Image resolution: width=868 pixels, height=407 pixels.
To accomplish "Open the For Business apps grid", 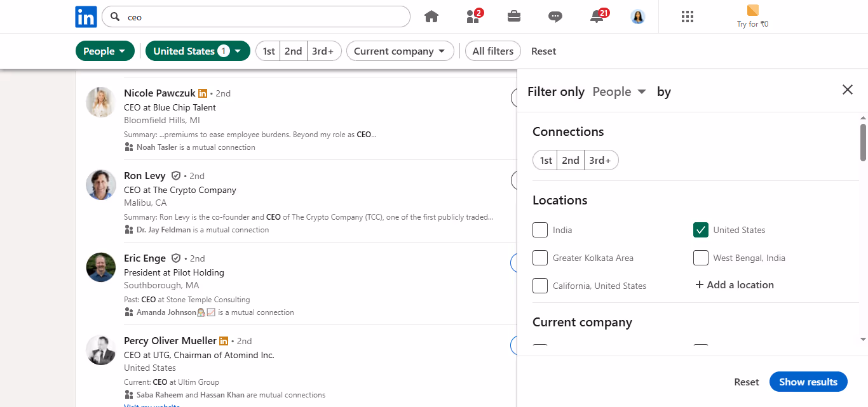I will coord(687,17).
